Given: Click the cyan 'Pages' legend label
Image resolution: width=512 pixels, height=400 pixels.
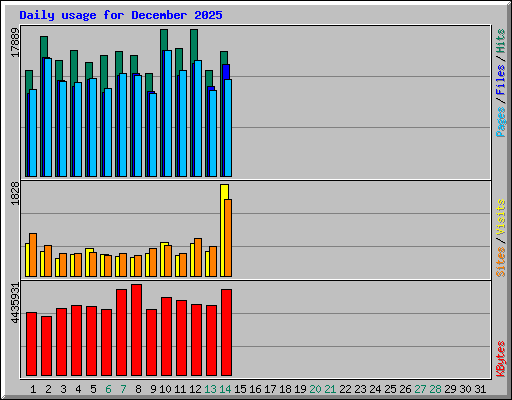Looking at the screenshot, I should (501, 122).
